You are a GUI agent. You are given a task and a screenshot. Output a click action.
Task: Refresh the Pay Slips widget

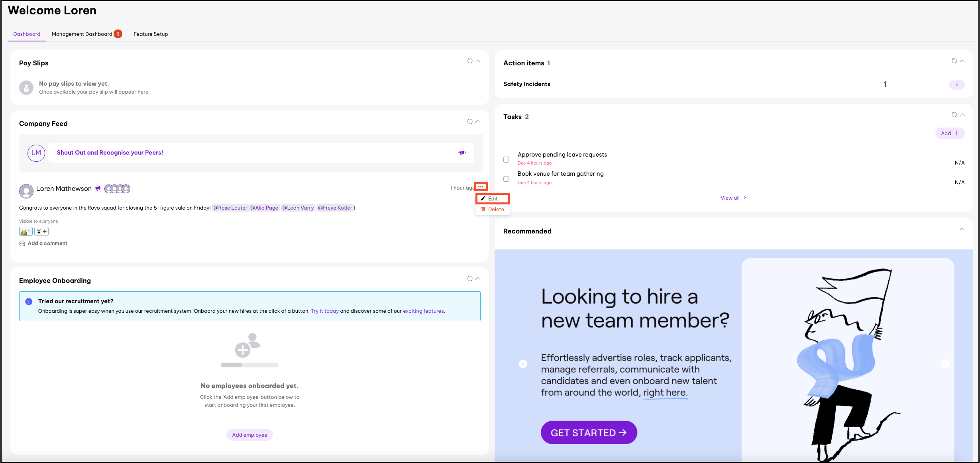click(470, 61)
